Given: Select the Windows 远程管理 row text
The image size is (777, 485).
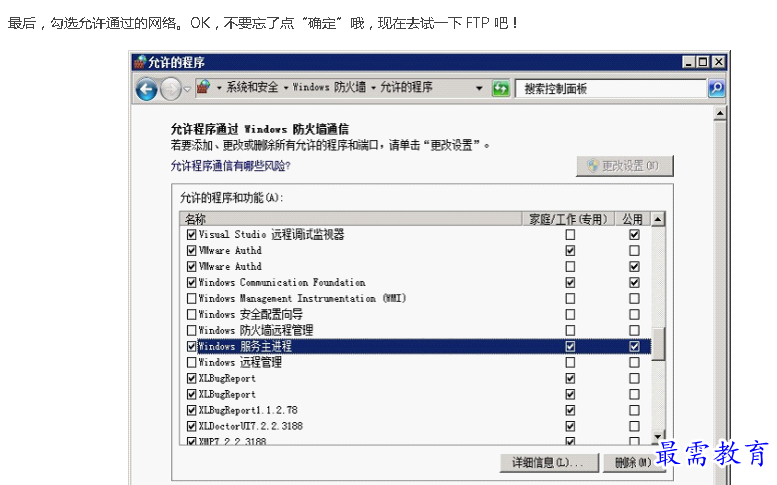Looking at the screenshot, I should pyautogui.click(x=240, y=363).
